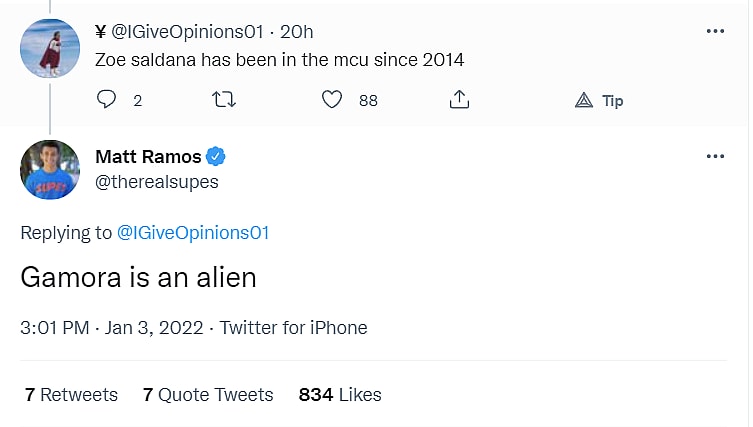This screenshot has width=753, height=427.
Task: Share the Zoe Saldana tweet
Action: [x=459, y=99]
